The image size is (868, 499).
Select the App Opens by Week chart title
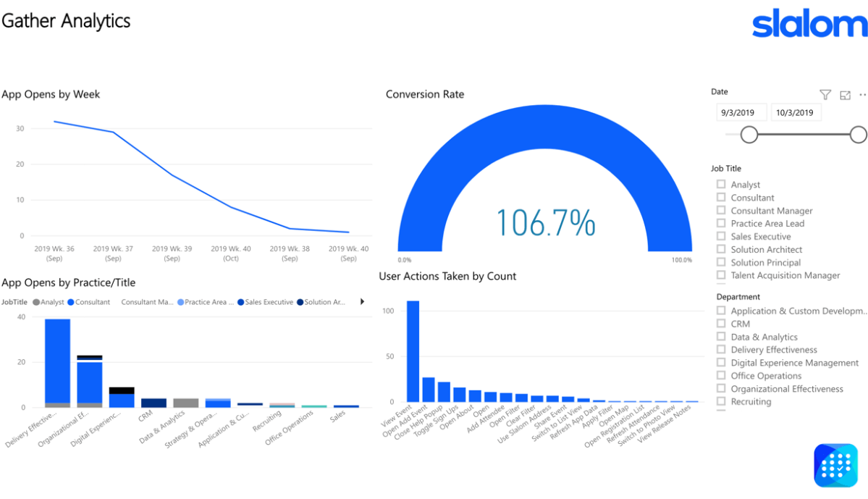51,94
